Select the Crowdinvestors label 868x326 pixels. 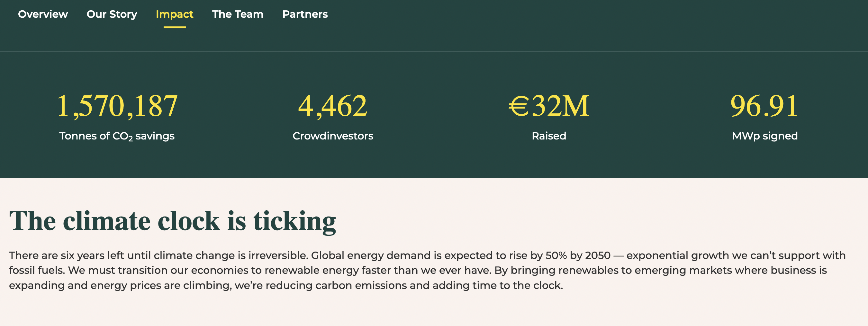333,136
